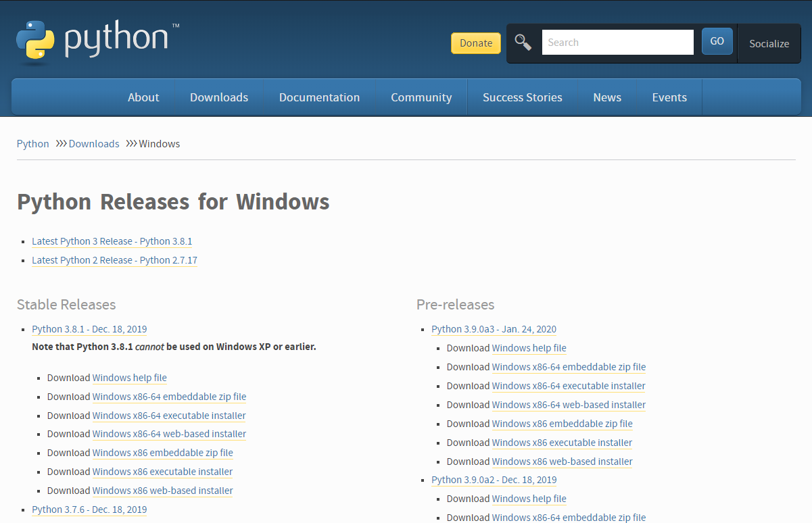Click the magnifying glass search icon
Image resolution: width=812 pixels, height=523 pixels.
[523, 42]
